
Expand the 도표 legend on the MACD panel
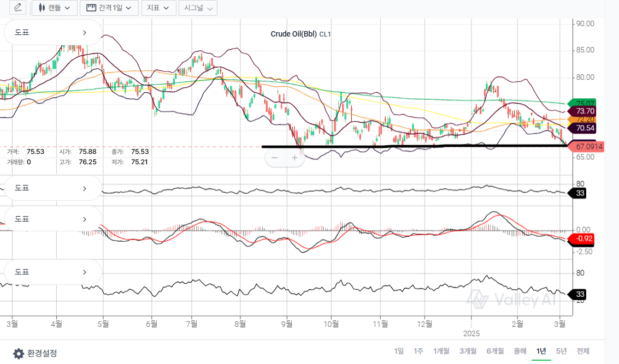tap(53, 219)
